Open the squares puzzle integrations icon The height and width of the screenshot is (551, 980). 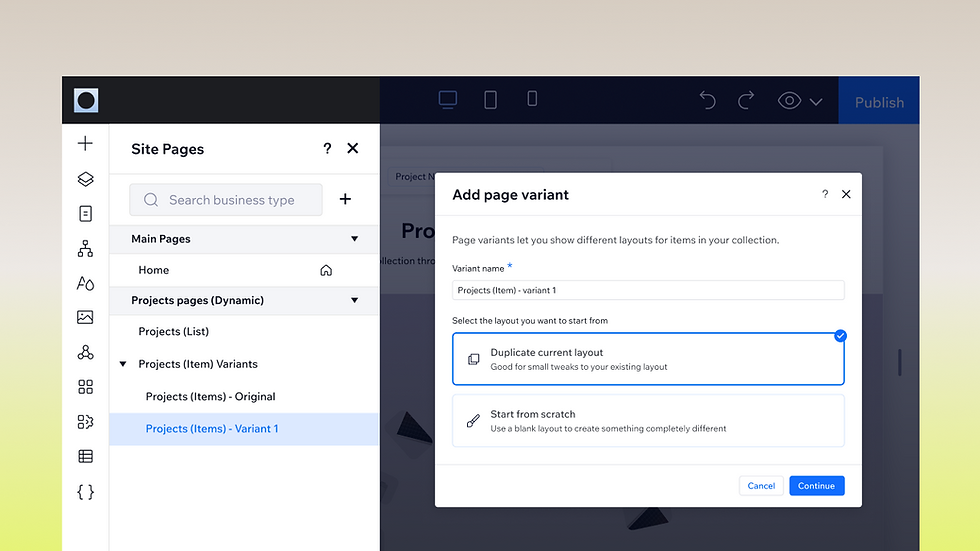85,422
